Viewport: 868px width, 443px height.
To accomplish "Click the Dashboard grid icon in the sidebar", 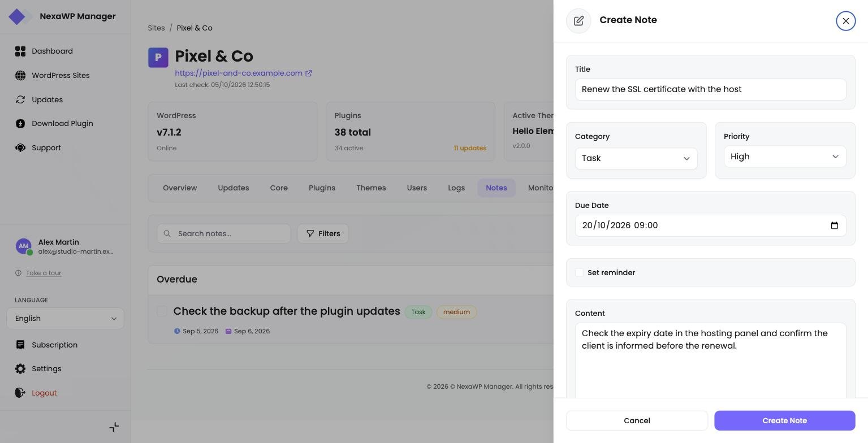I will pos(20,51).
